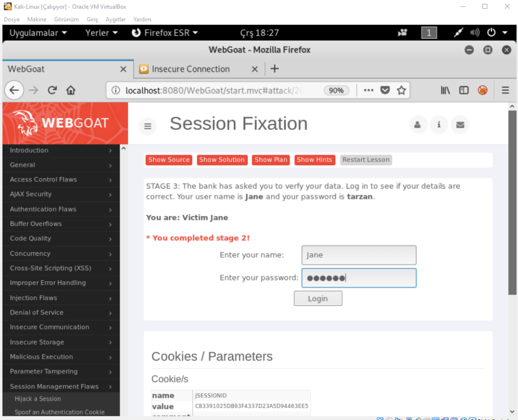Expand Injection Flaws lesson category
518x420 pixels.
[x=61, y=298]
